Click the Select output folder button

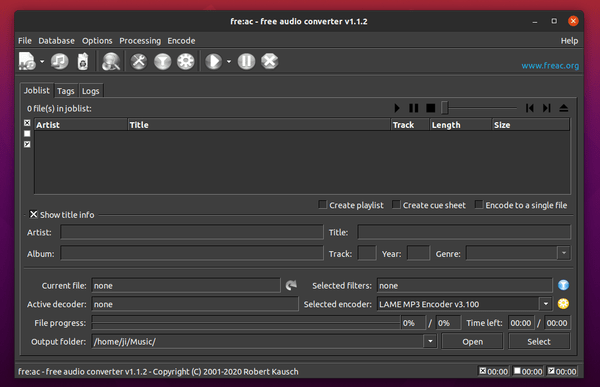539,341
